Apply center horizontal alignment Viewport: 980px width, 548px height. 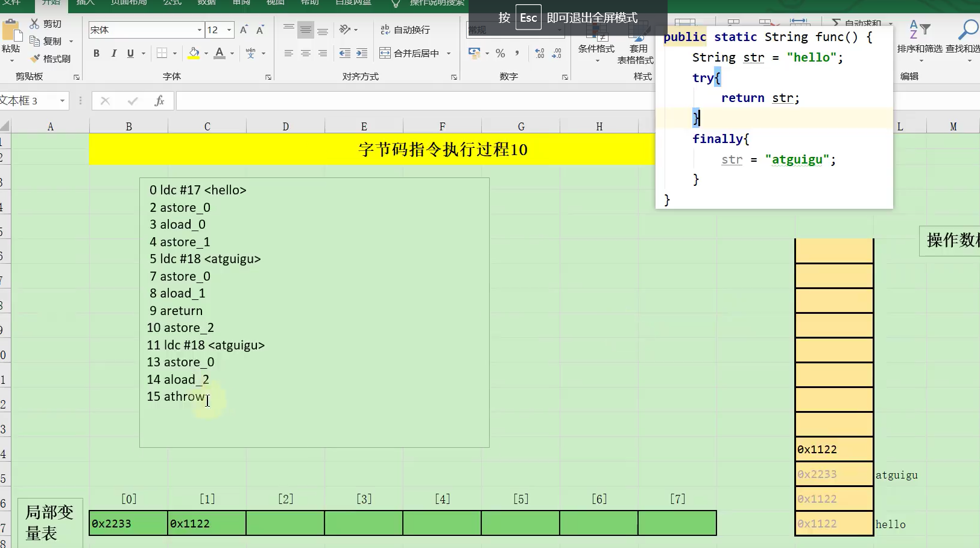coord(306,54)
